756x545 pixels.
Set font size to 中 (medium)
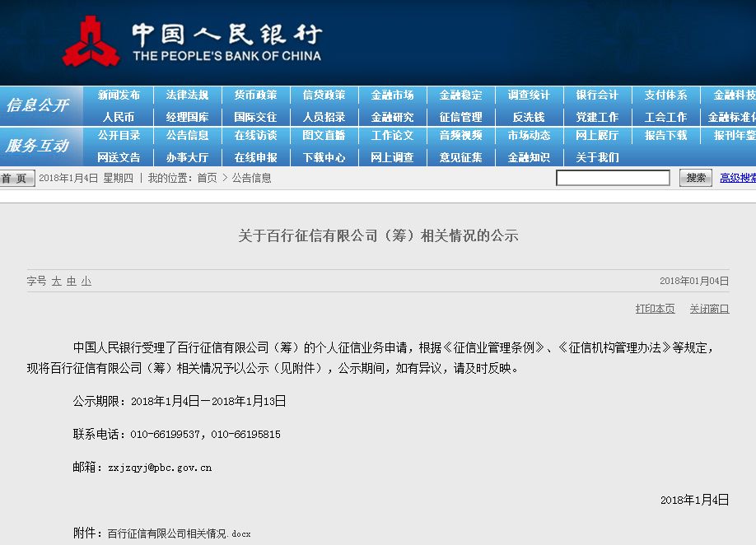[72, 282]
